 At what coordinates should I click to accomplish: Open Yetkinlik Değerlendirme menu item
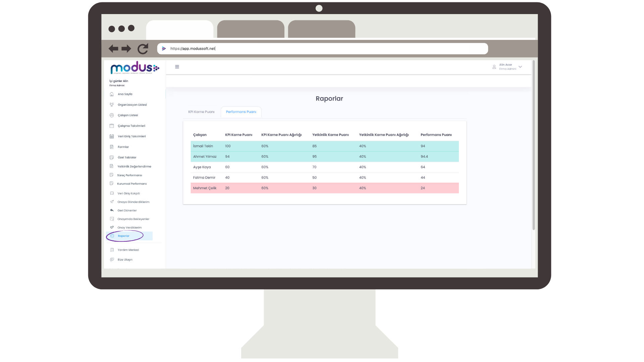134,167
